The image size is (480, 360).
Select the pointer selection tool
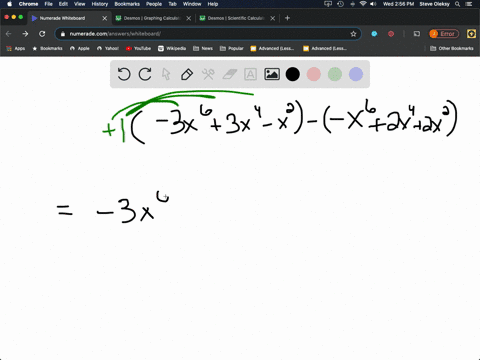click(x=166, y=74)
